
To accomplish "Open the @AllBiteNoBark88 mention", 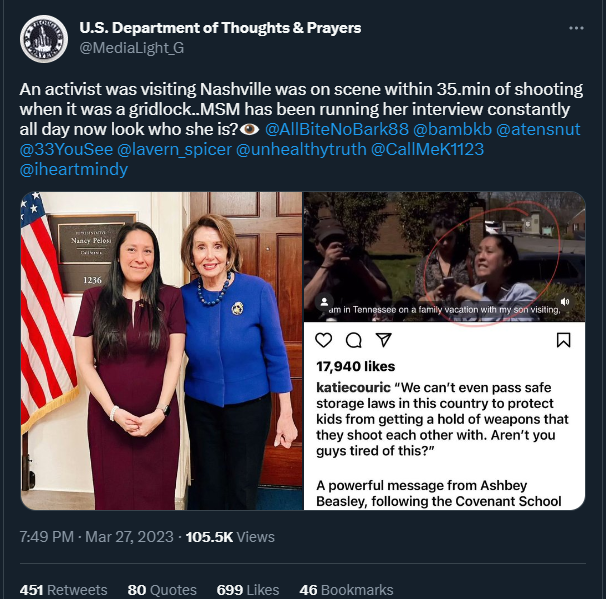I will coord(337,129).
